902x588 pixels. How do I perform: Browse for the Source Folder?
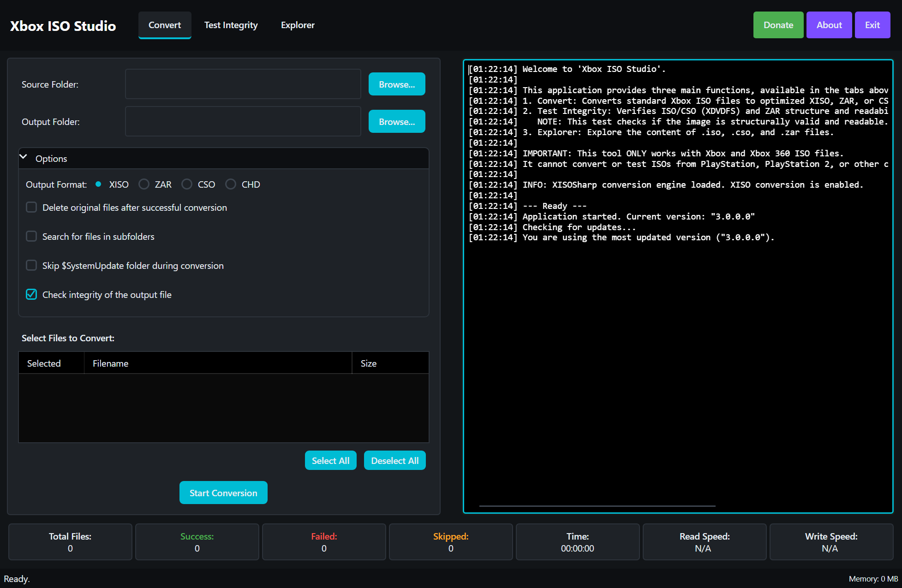point(397,84)
